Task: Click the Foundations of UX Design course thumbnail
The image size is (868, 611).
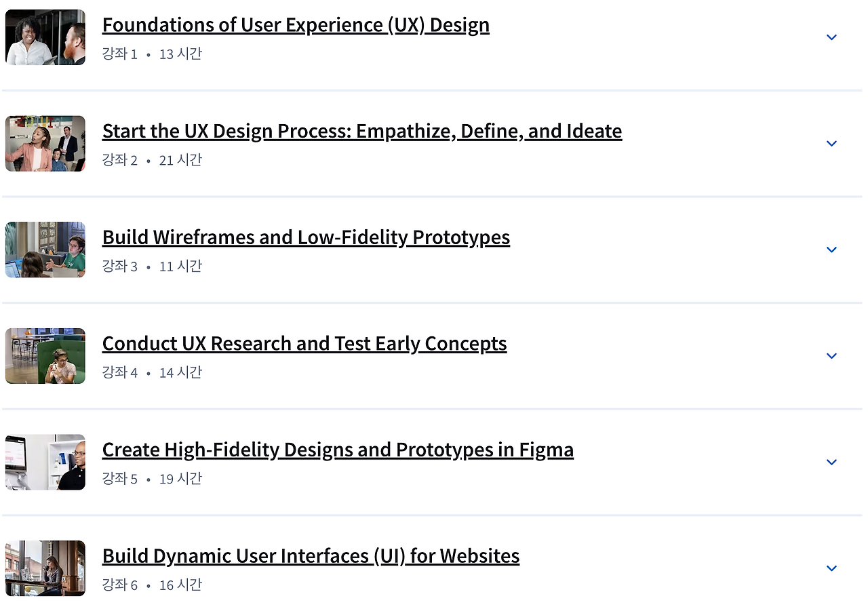Action: tap(45, 37)
